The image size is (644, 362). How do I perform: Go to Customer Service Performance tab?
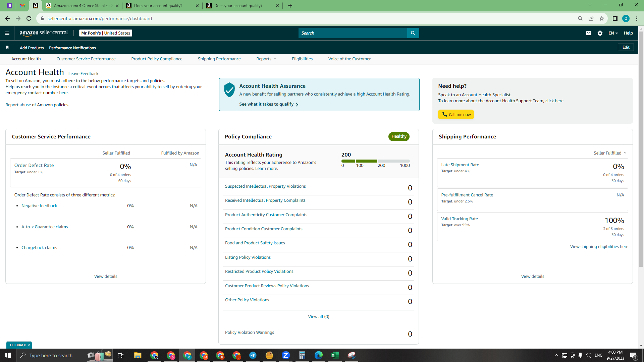(x=86, y=59)
